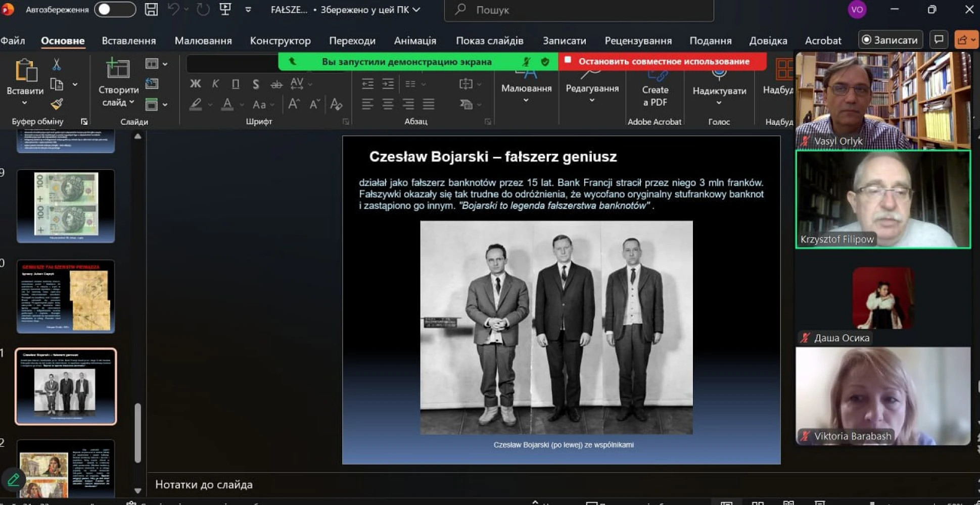980x505 pixels.
Task: Click the text highlight color pen icon
Action: tap(196, 105)
